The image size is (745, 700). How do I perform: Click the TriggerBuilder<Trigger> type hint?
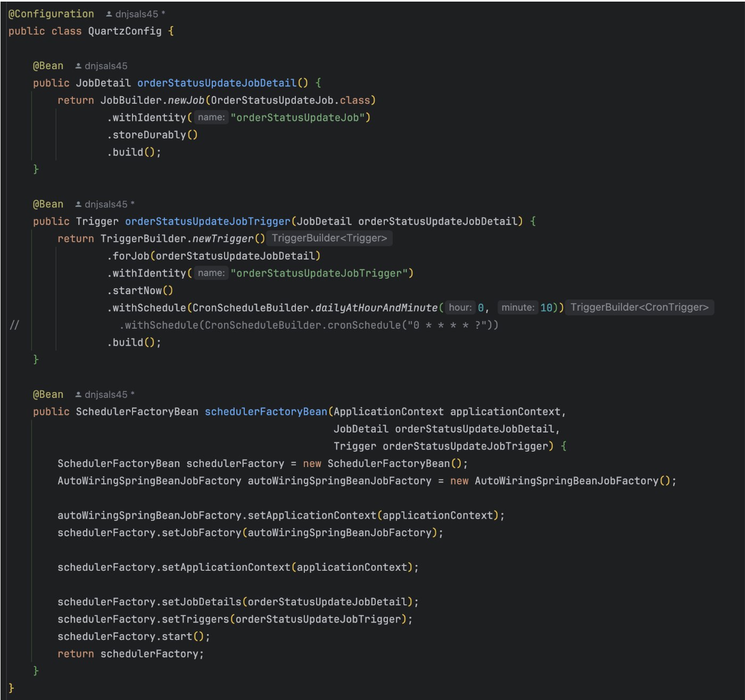click(329, 238)
